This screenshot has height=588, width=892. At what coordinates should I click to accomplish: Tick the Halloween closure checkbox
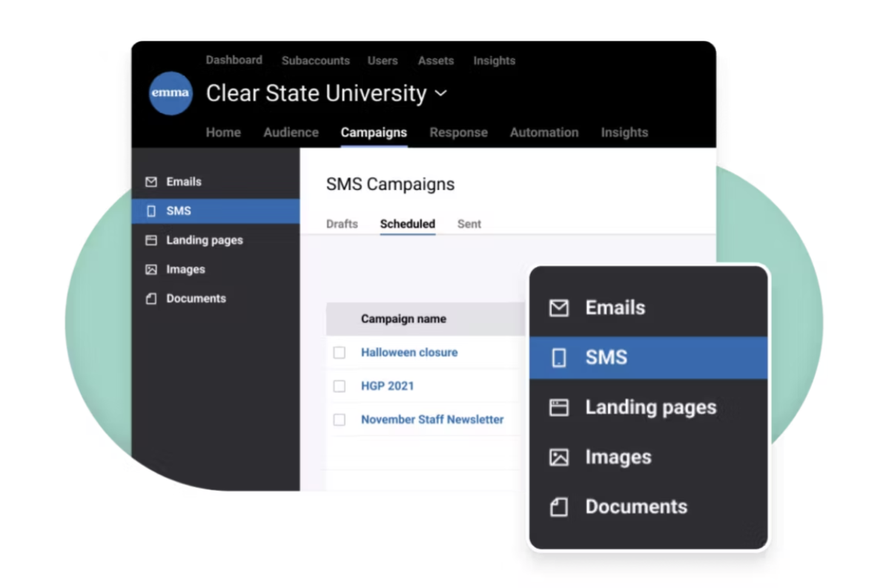tap(339, 353)
